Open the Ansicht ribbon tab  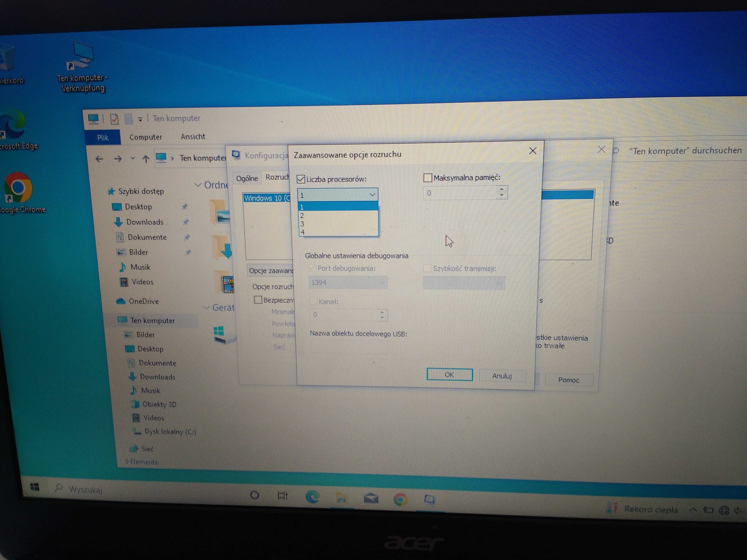[193, 136]
